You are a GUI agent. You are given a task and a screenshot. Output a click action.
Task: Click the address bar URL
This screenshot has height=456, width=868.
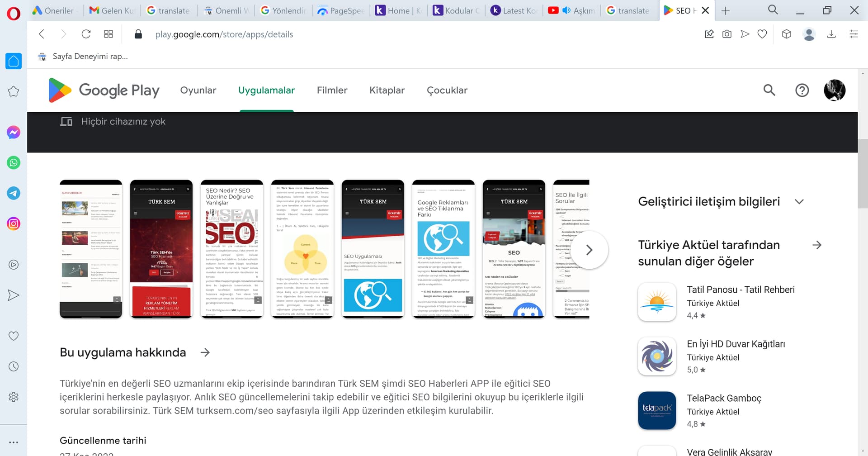pyautogui.click(x=224, y=34)
